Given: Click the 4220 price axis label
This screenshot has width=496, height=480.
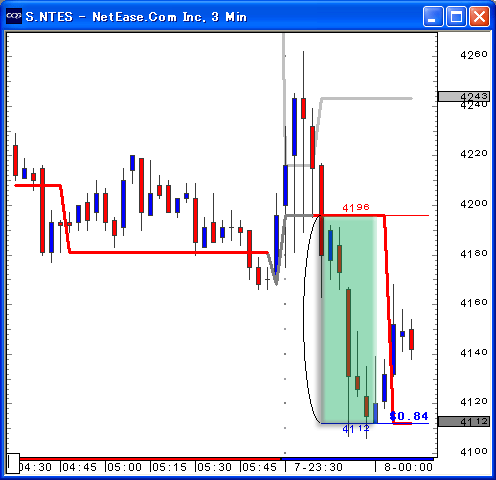Looking at the screenshot, I should point(474,154).
